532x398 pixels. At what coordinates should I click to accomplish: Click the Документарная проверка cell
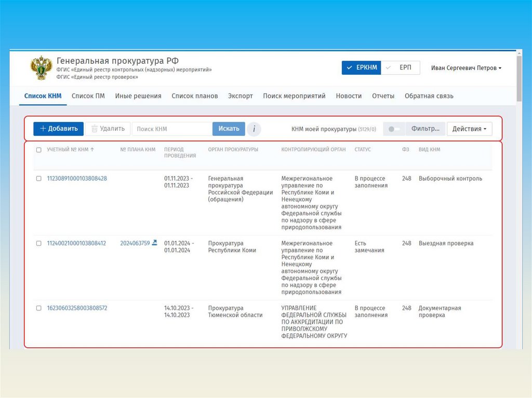pos(440,311)
